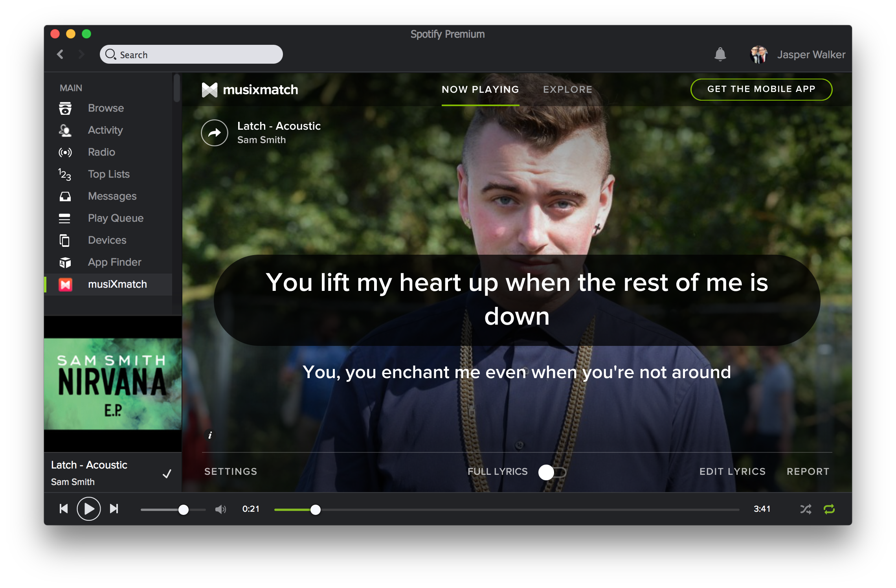Switch to the Now Playing tab
The width and height of the screenshot is (896, 588).
pyautogui.click(x=480, y=90)
